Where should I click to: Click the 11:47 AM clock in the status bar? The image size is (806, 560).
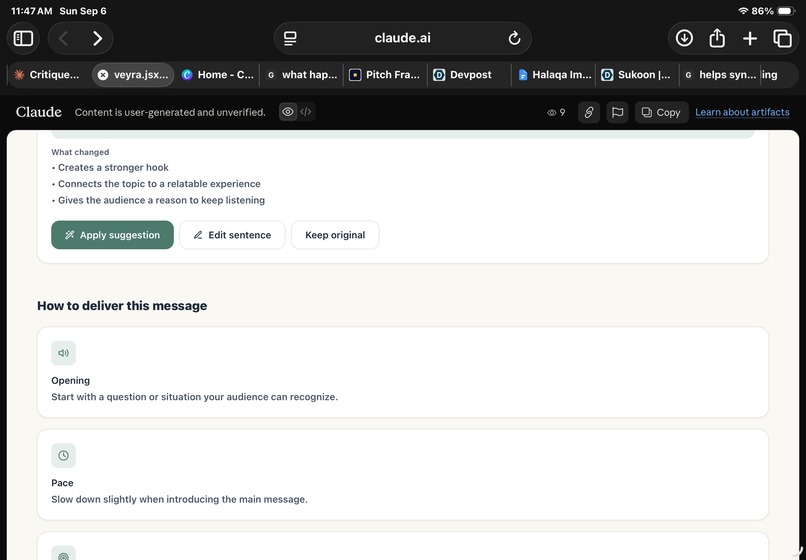click(x=31, y=11)
